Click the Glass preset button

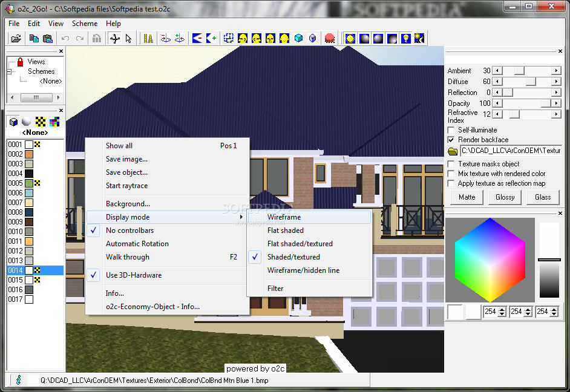(x=543, y=197)
